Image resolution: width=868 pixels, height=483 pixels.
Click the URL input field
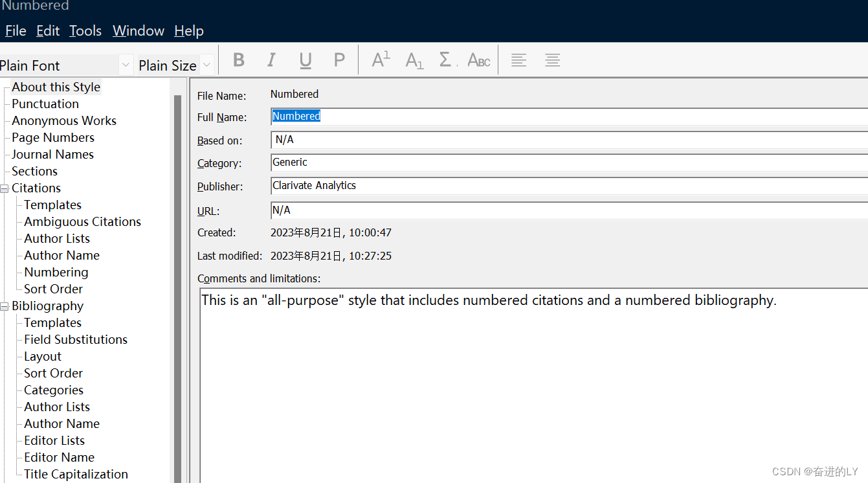click(569, 210)
